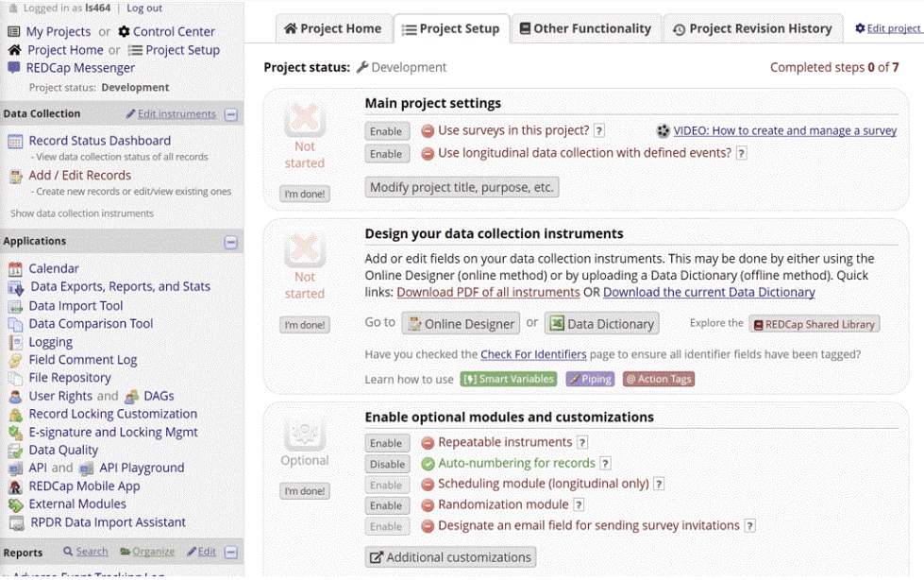The image size is (924, 580).
Task: Download PDF of all instruments
Action: [489, 293]
